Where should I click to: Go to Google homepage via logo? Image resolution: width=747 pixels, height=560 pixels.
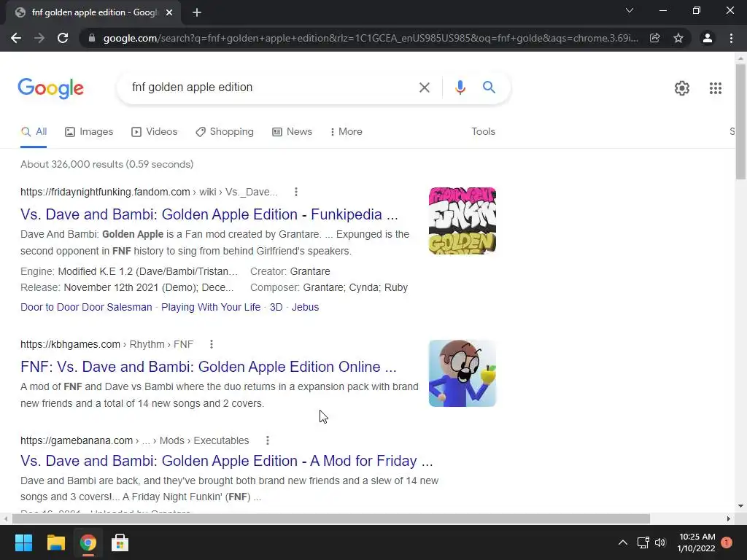(x=51, y=88)
